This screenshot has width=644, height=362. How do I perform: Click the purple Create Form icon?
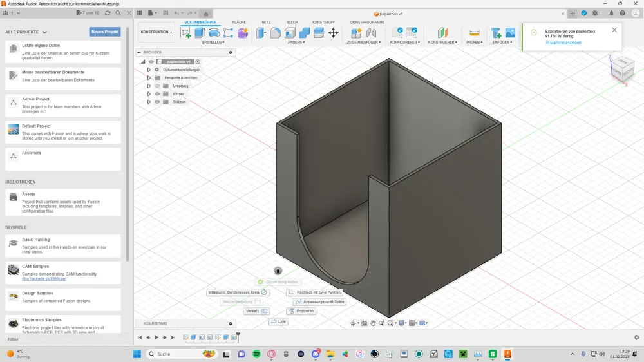243,33
